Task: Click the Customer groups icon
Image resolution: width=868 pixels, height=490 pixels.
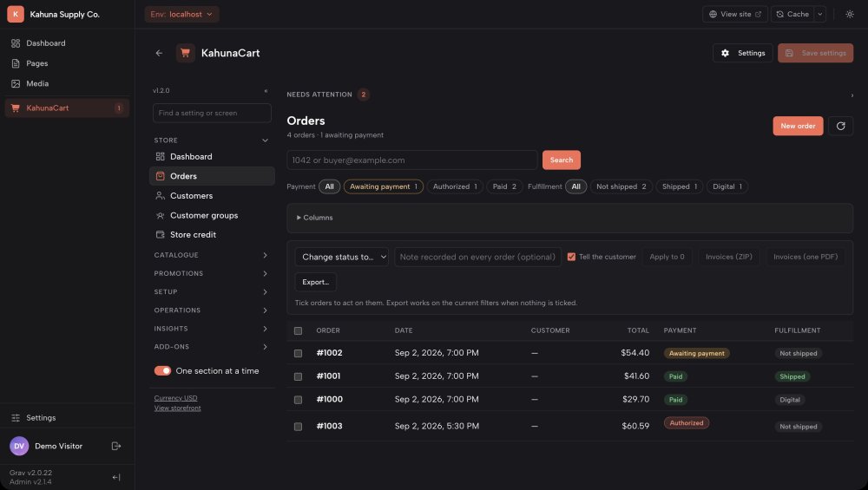Action: point(160,215)
